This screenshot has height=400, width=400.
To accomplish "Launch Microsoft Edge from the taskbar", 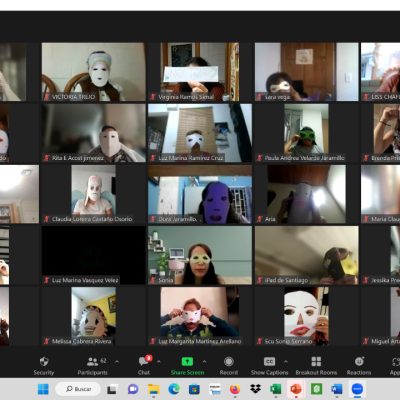I will click(174, 389).
